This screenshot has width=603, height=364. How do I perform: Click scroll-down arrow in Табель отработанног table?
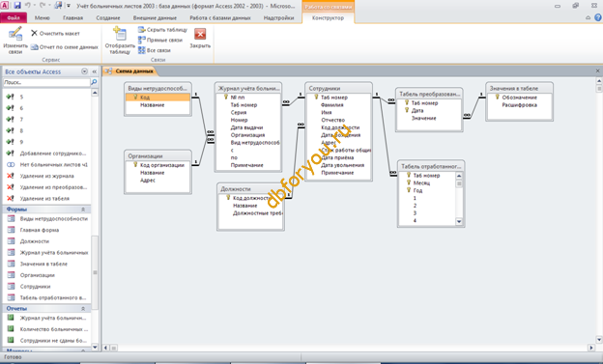pyautogui.click(x=459, y=222)
